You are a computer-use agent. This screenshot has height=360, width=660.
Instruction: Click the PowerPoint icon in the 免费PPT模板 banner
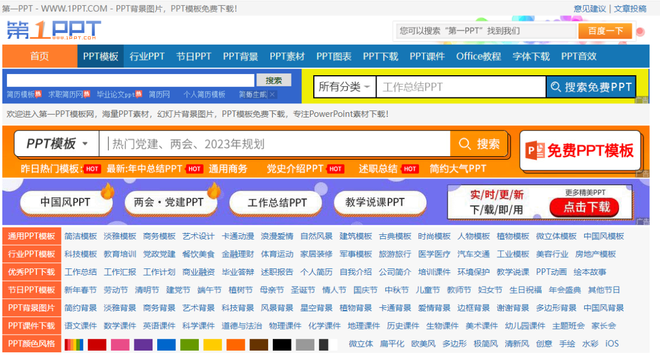[535, 150]
